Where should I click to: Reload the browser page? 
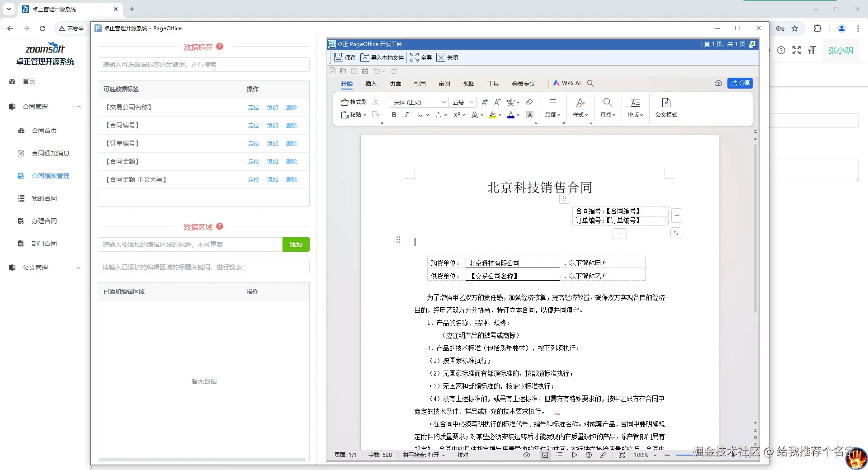42,28
